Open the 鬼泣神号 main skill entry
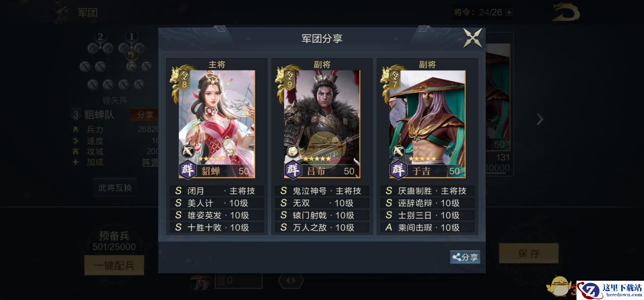The height and width of the screenshot is (300, 644). point(322,191)
